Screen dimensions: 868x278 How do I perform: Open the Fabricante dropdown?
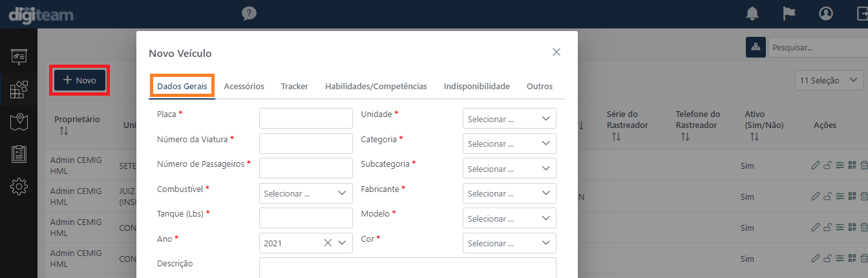click(509, 193)
